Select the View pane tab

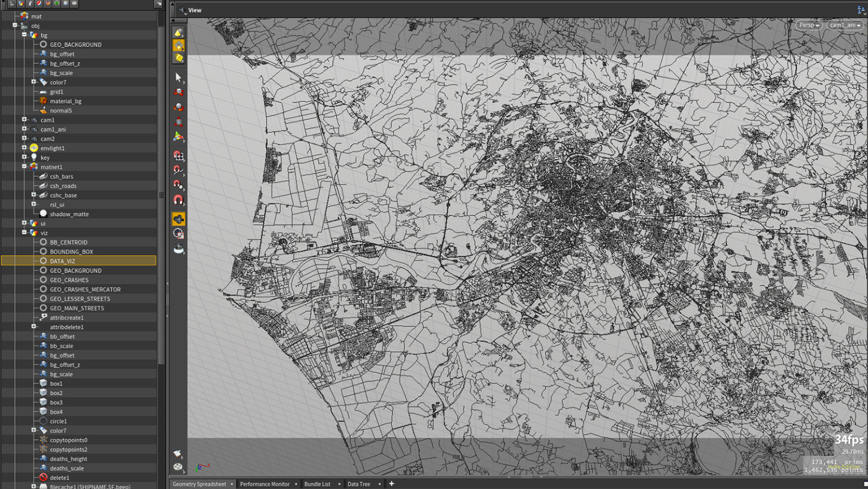(195, 10)
